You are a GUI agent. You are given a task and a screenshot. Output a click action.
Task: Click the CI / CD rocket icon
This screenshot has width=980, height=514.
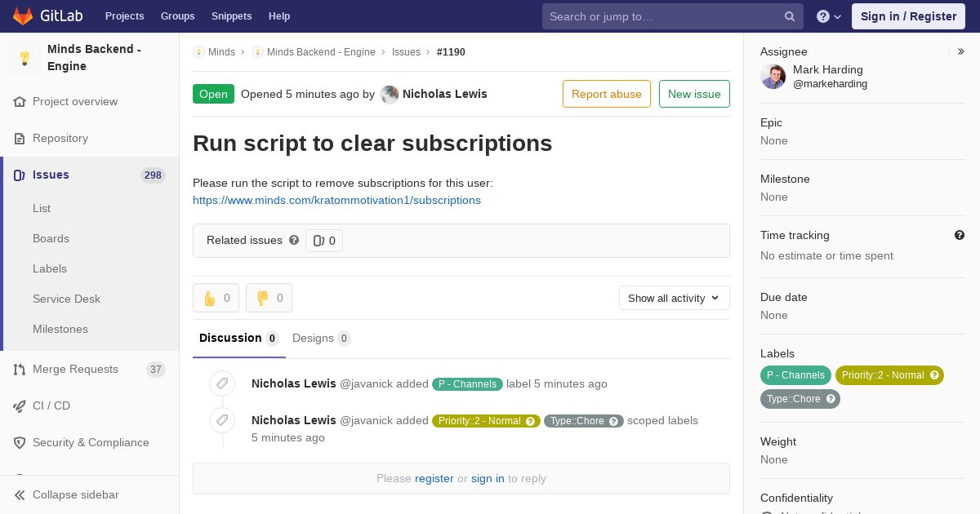(20, 406)
